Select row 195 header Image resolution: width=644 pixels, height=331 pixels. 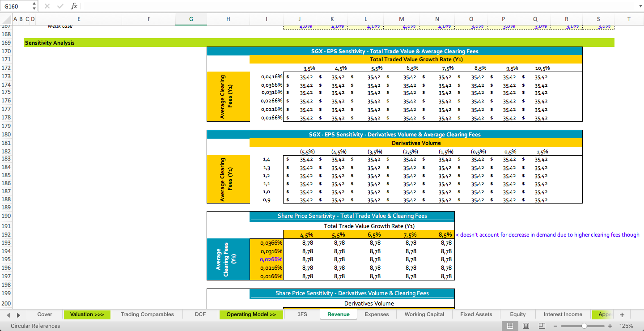6,259
